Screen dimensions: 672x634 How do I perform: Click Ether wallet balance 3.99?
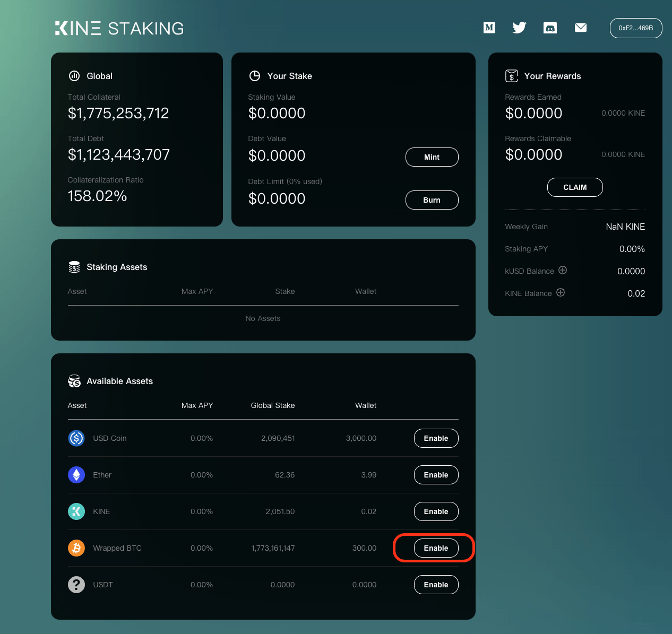point(369,475)
